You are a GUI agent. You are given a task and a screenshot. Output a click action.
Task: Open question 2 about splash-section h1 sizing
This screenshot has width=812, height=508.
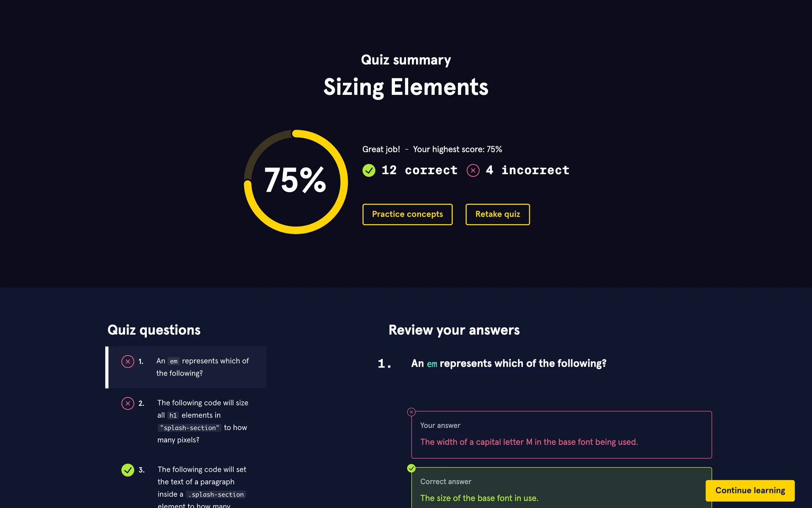(x=202, y=421)
